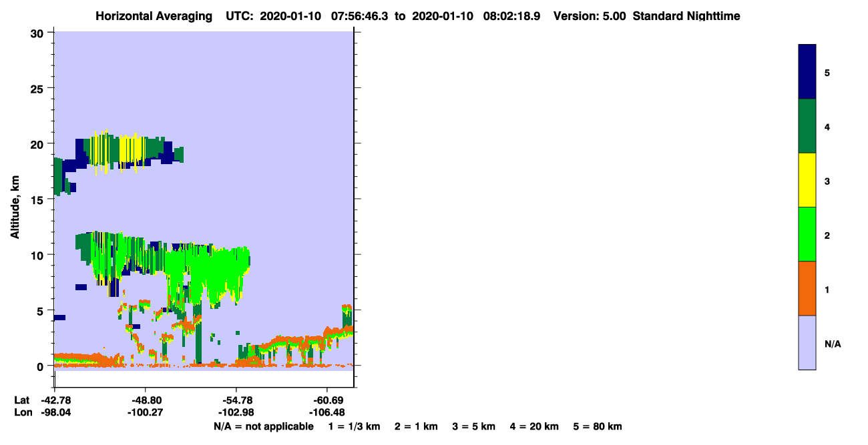Click the bright green colorbar segment labeled 2
This screenshot has height=445, width=868.
coord(807,234)
